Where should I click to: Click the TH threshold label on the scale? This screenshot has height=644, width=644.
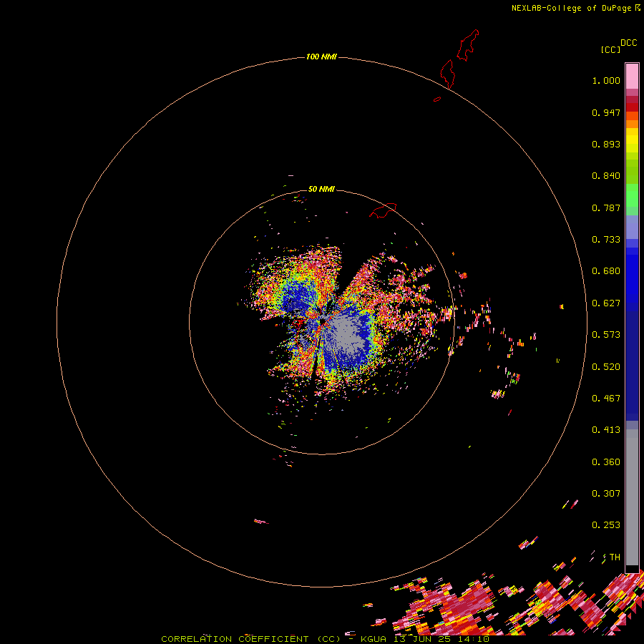point(615,557)
